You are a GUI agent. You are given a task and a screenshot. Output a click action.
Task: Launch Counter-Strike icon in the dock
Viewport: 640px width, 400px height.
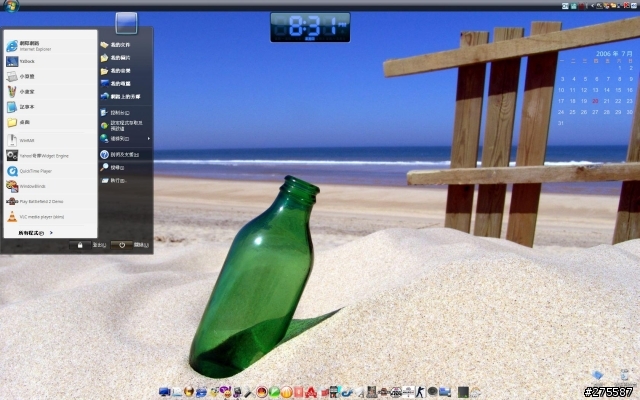click(420, 392)
